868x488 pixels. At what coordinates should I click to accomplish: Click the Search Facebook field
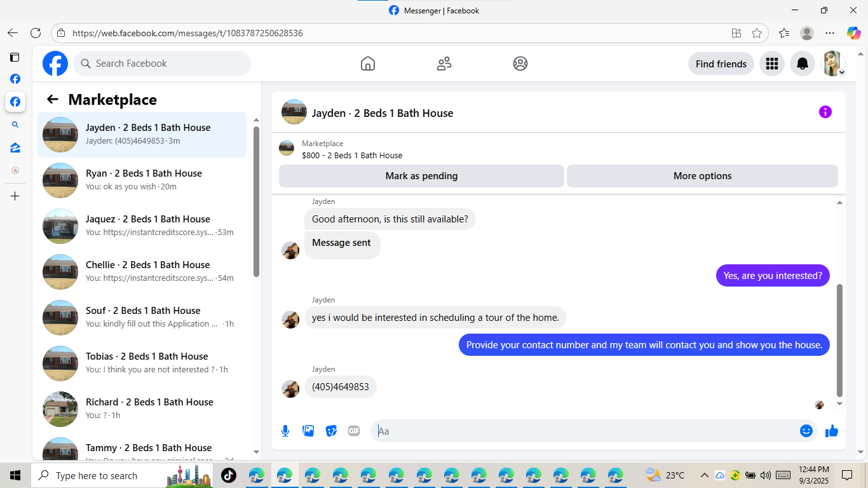162,64
